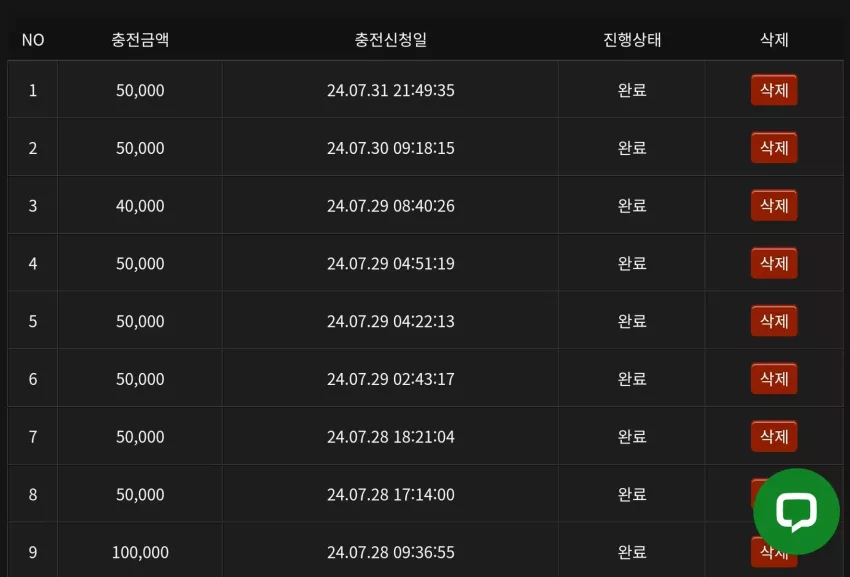
Task: Delete the 24.07.29 02:43:17 entry
Action: click(774, 379)
